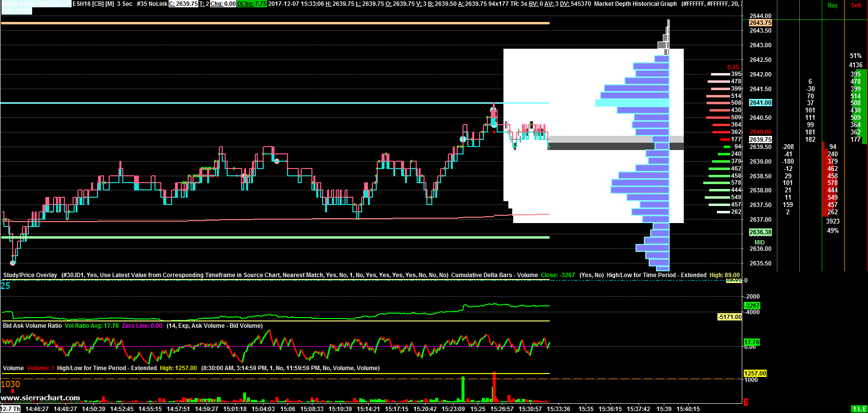
Task: Click the cyan point-of-control volume profile bar
Action: pos(632,103)
